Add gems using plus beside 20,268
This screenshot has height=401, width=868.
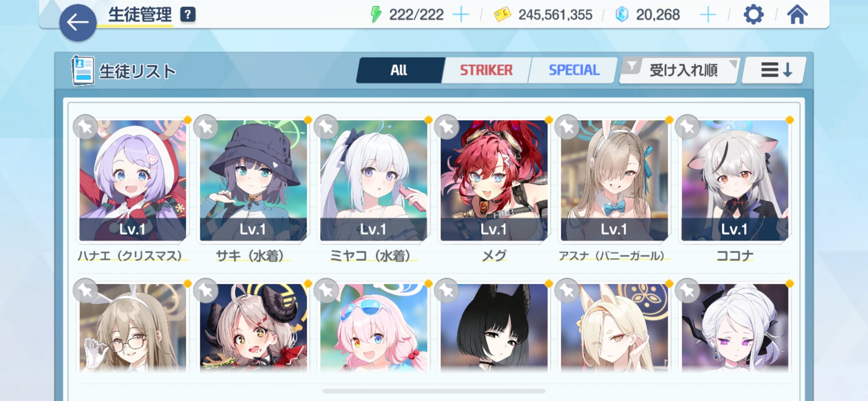pyautogui.click(x=708, y=15)
